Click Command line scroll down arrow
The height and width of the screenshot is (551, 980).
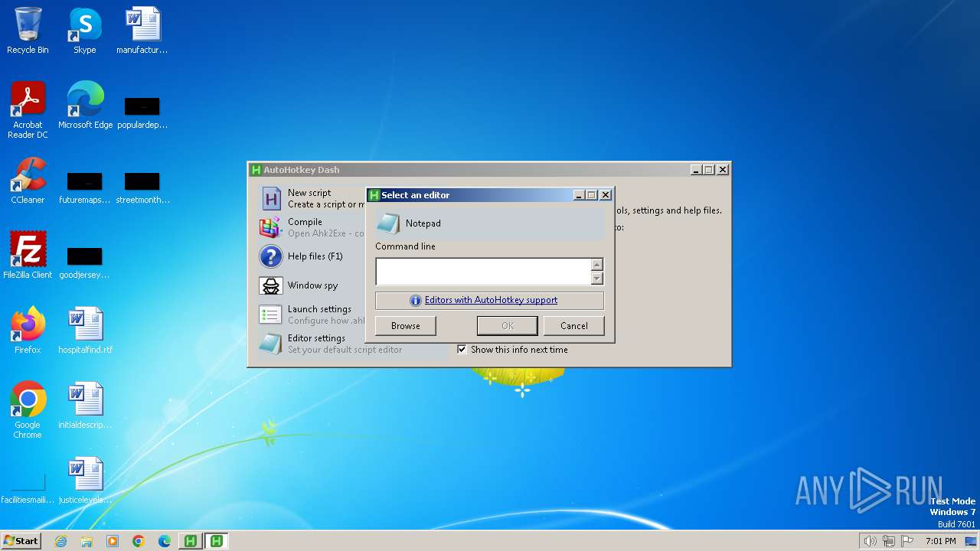click(597, 279)
